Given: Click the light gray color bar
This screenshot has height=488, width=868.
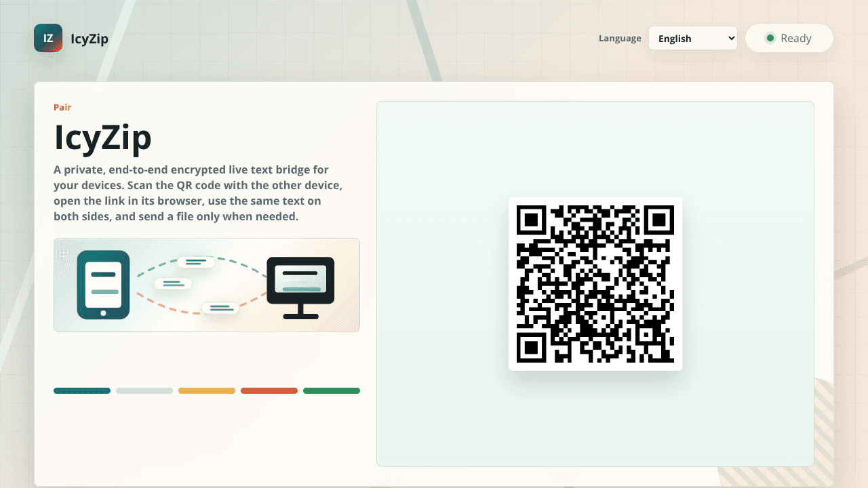Looking at the screenshot, I should point(144,390).
